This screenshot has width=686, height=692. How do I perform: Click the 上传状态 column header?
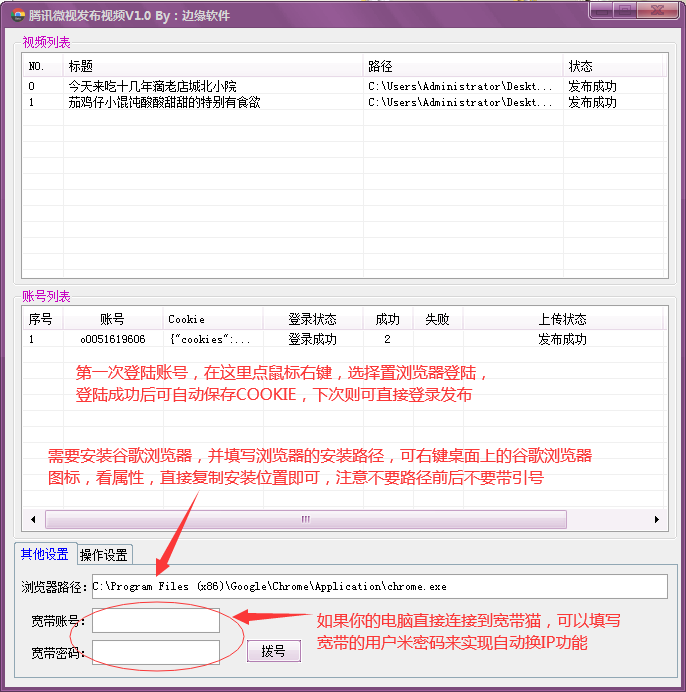coord(563,319)
